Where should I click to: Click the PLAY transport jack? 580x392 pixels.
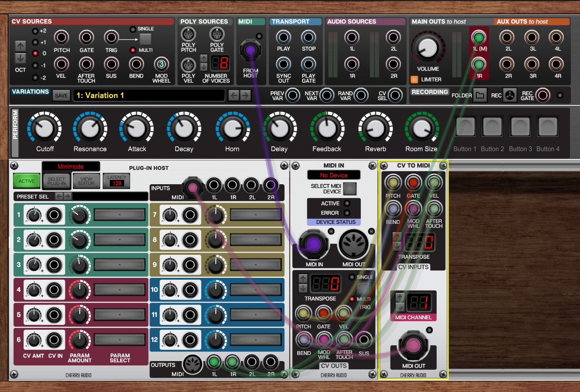pyautogui.click(x=283, y=37)
